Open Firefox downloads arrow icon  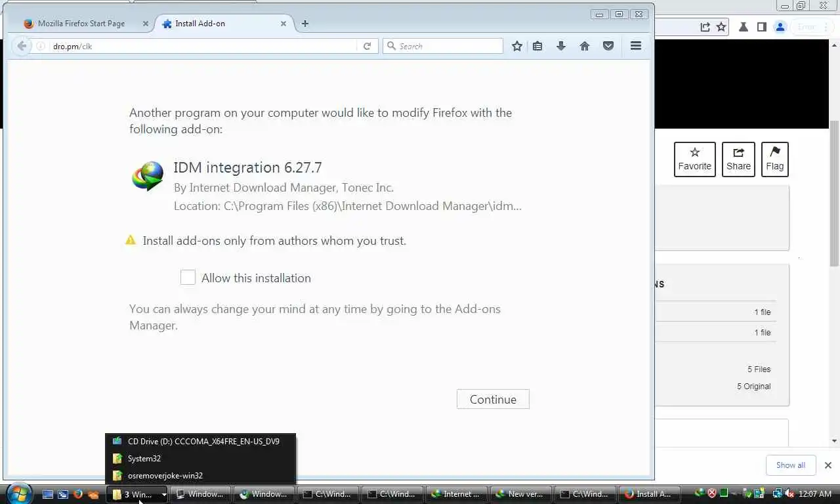point(561,46)
